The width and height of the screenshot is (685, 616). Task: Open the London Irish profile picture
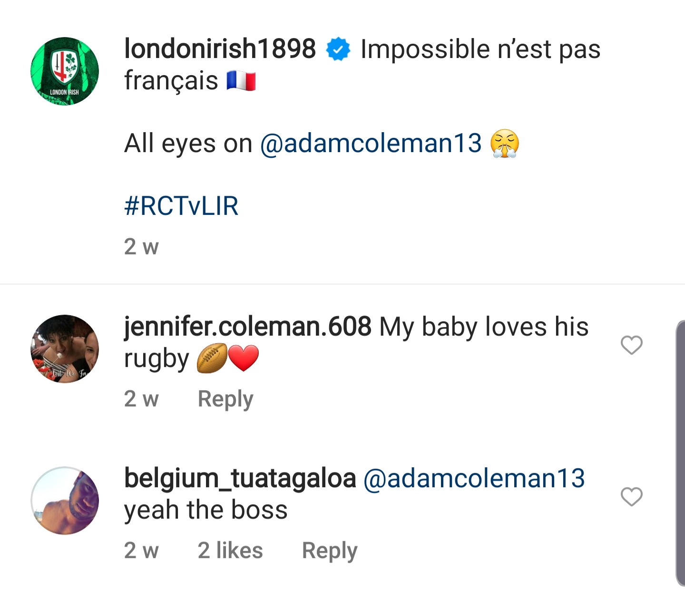tap(65, 71)
